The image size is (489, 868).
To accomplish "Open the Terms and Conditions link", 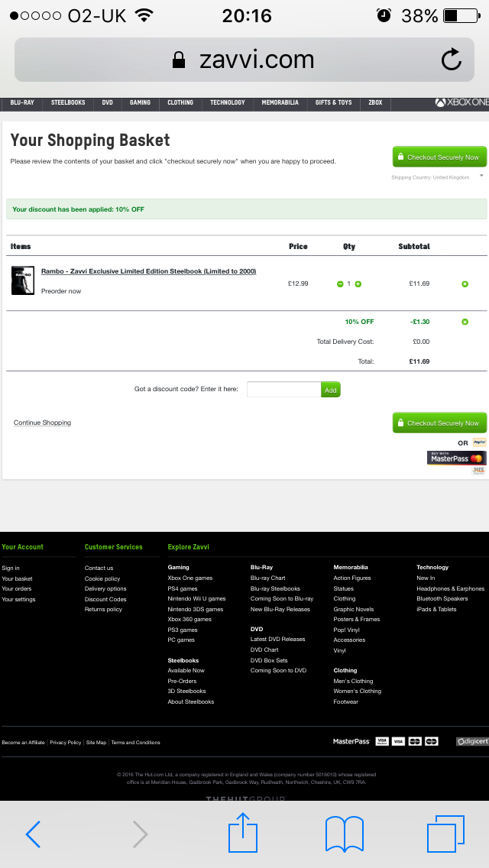I will (136, 743).
